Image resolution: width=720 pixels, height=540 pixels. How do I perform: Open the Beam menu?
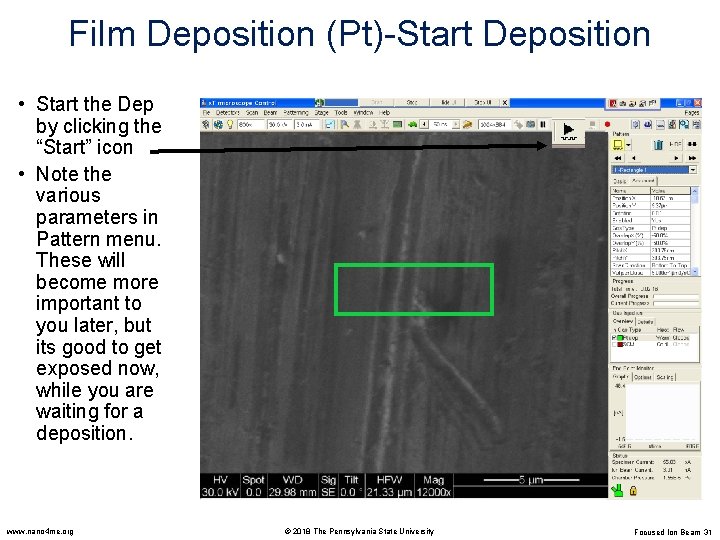coord(270,112)
